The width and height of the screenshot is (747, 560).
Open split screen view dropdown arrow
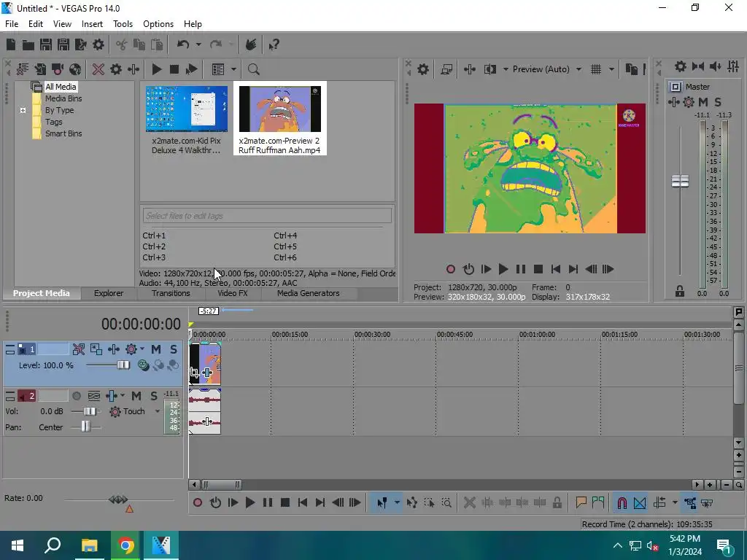click(506, 69)
